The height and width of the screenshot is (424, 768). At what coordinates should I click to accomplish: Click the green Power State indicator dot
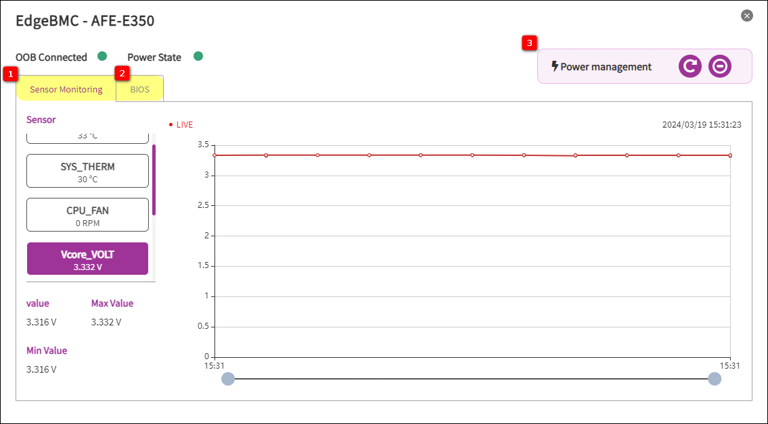(198, 56)
